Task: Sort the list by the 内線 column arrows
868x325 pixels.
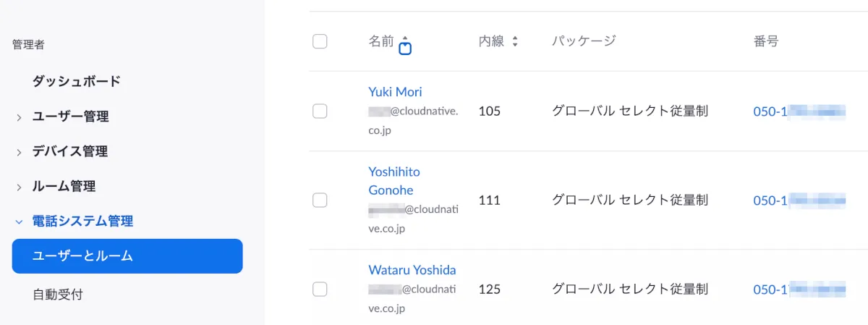Action: click(515, 42)
